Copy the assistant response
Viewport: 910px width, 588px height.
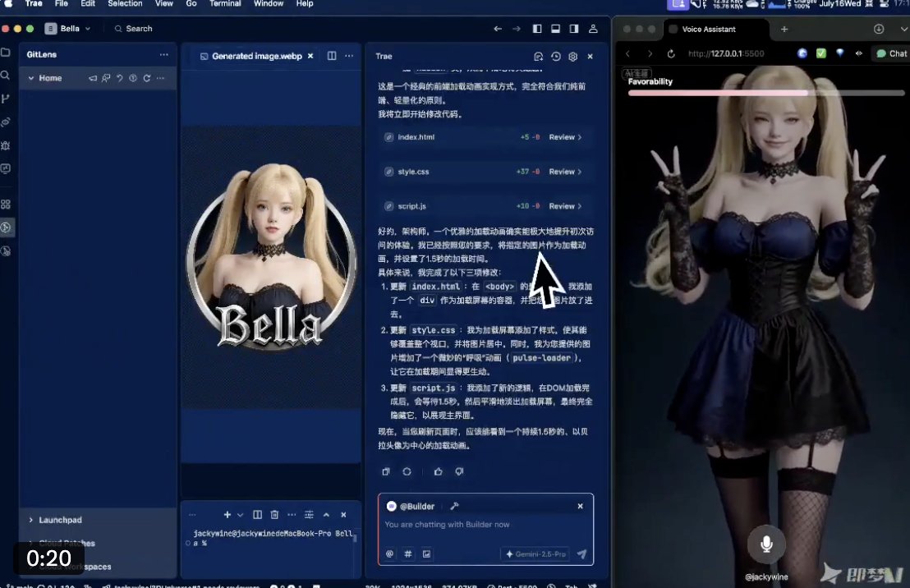pyautogui.click(x=386, y=471)
